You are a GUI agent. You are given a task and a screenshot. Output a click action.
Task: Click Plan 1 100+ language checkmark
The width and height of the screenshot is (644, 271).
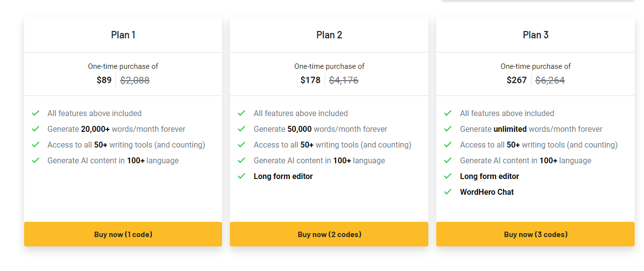35,160
